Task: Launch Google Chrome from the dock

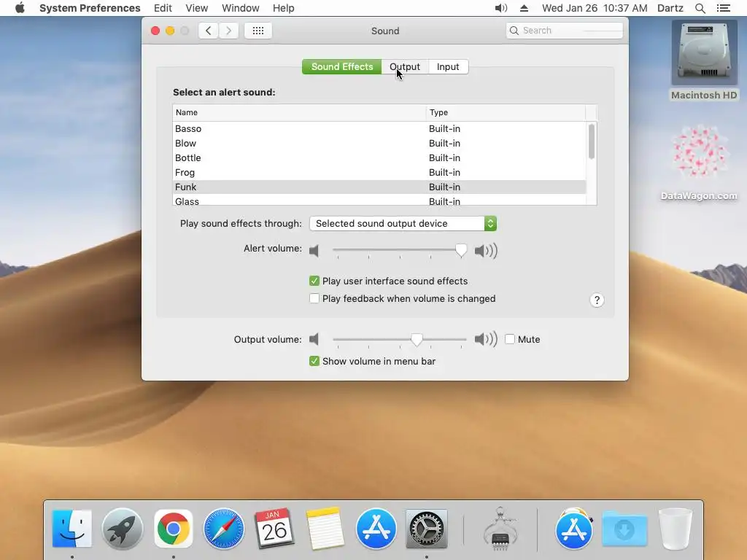Action: tap(174, 529)
